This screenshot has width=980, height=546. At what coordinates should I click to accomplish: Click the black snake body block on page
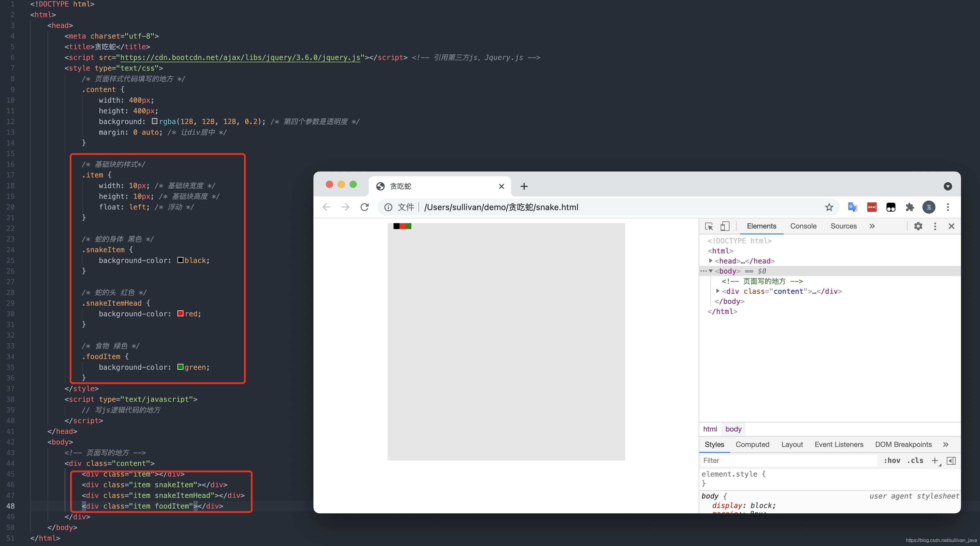click(x=397, y=226)
